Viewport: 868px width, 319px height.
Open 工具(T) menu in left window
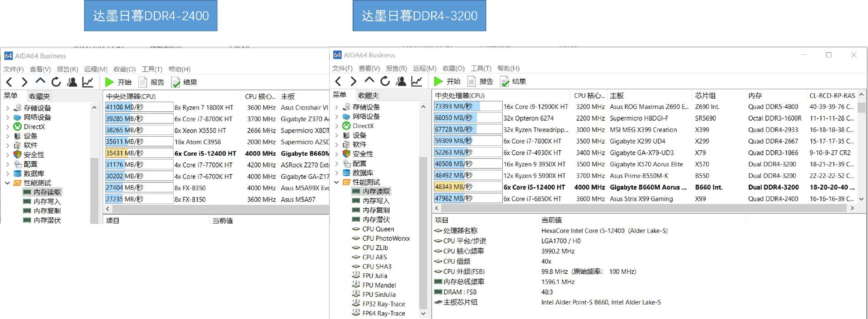(x=152, y=69)
